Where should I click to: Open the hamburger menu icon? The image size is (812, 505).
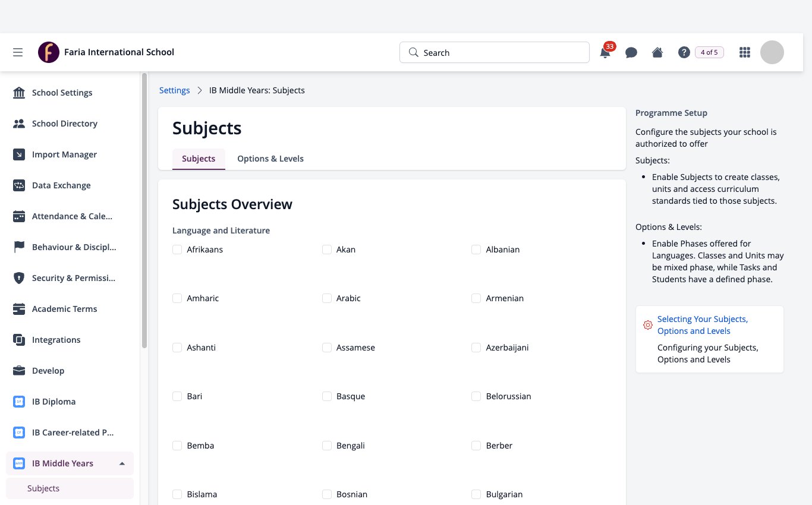click(18, 52)
